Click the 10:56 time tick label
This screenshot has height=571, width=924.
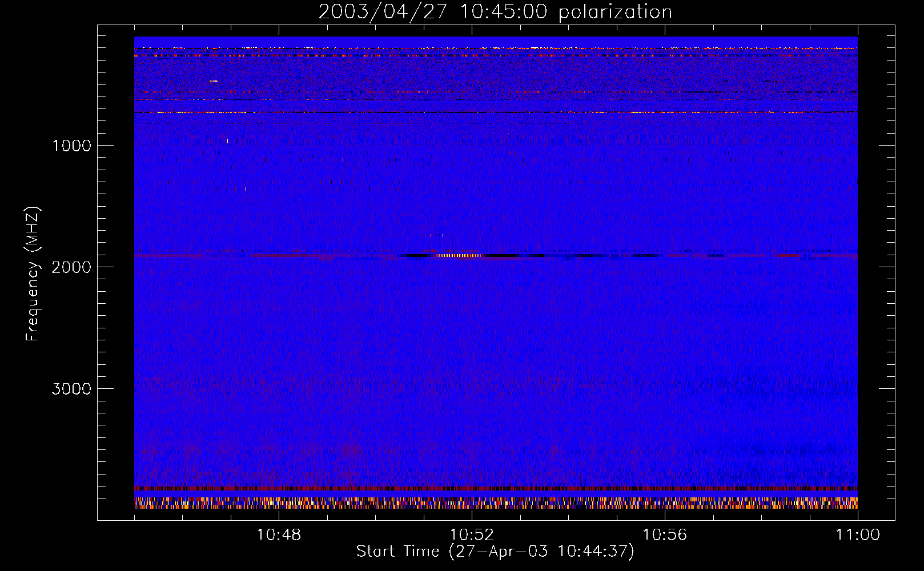click(x=665, y=535)
